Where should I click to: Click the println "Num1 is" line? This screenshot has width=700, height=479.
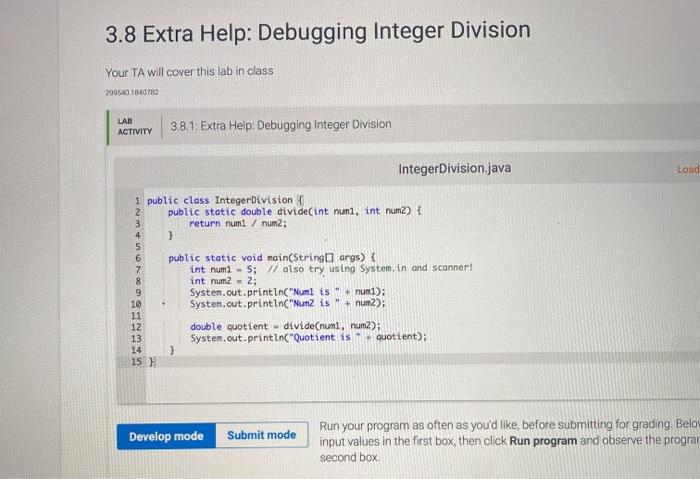pos(288,292)
